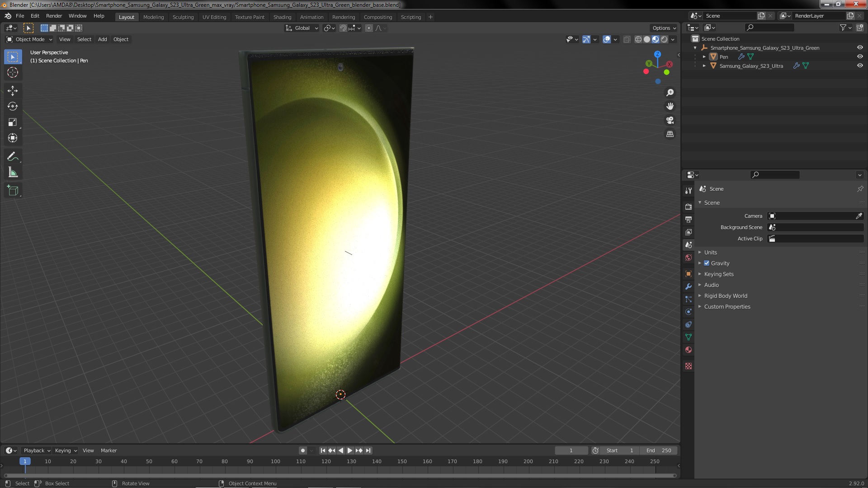
Task: Select the Cursor tool in toolbar
Action: [x=13, y=72]
